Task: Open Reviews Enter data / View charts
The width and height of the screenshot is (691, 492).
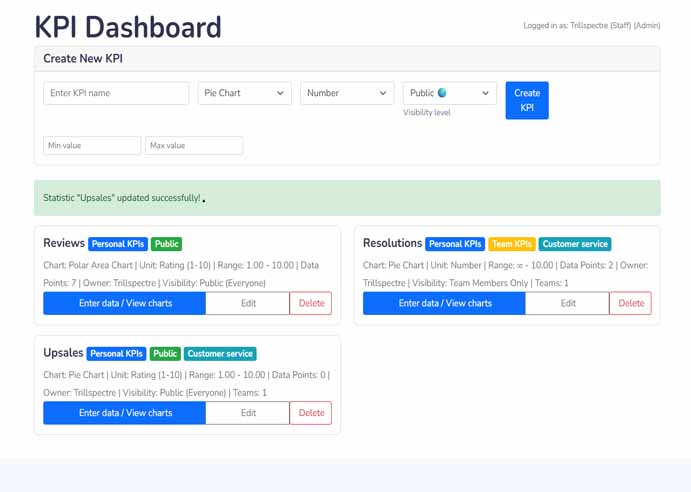Action: click(x=125, y=303)
